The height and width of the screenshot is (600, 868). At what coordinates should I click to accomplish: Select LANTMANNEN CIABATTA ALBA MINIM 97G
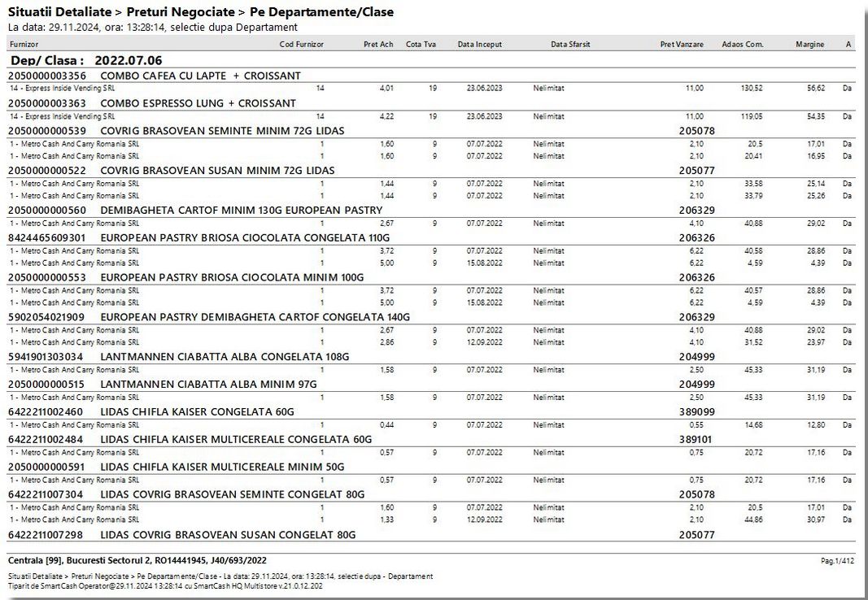[x=209, y=385]
